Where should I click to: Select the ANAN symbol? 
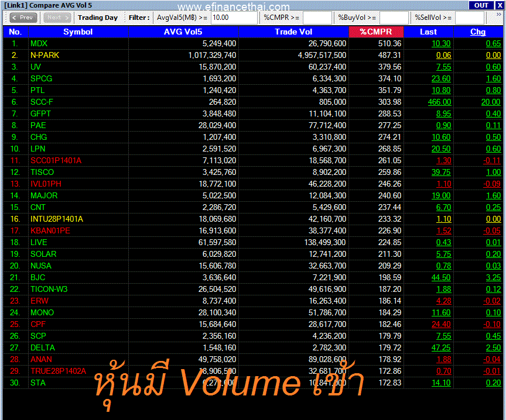42,359
